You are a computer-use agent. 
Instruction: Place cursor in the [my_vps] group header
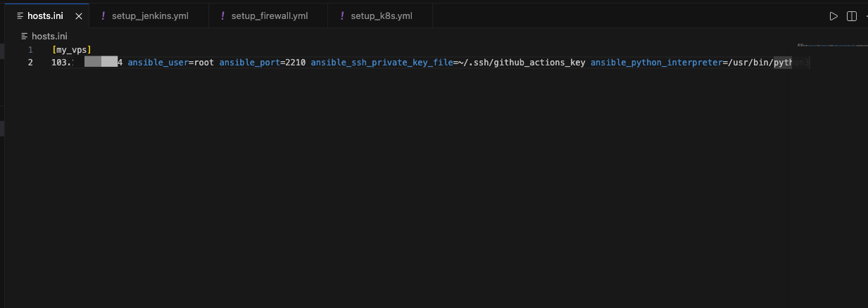coord(71,50)
